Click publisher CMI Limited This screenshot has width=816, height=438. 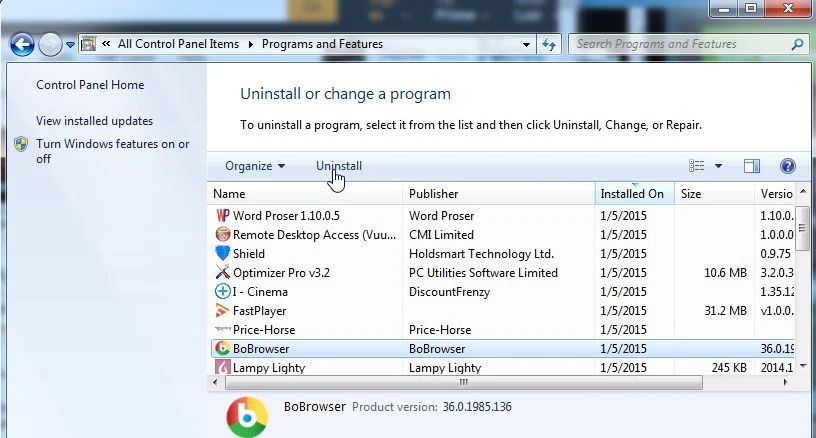(x=441, y=235)
